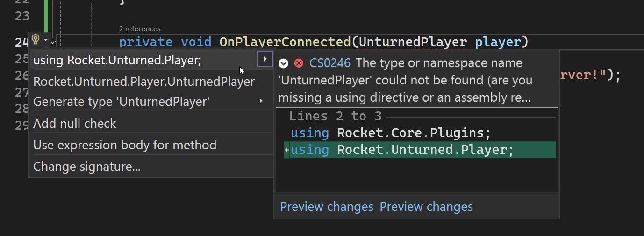
Task: Expand the submenu arrow for using Rocket.Unturned.Player
Action: tap(265, 59)
